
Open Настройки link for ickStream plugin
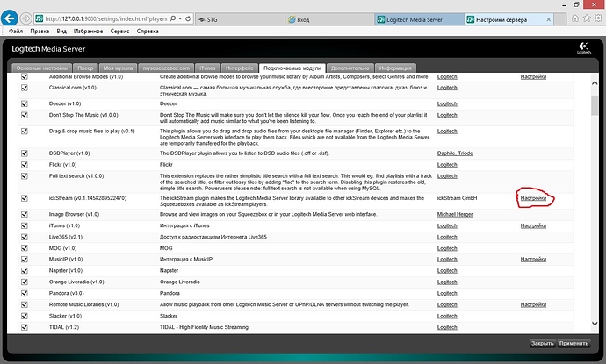[533, 198]
